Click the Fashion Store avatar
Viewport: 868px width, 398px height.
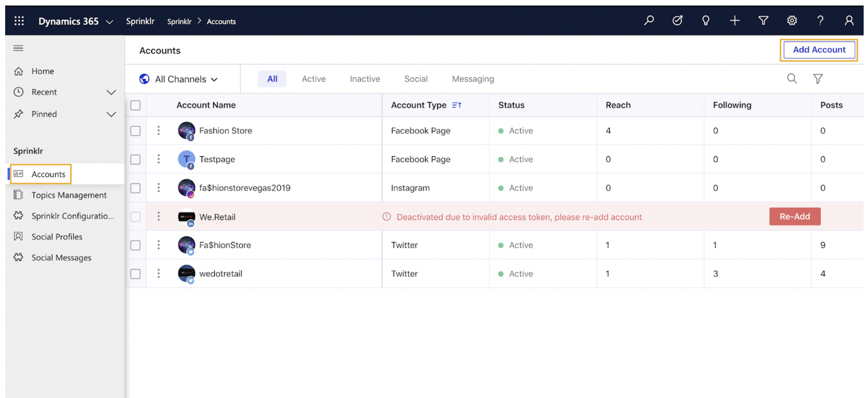pos(187,131)
